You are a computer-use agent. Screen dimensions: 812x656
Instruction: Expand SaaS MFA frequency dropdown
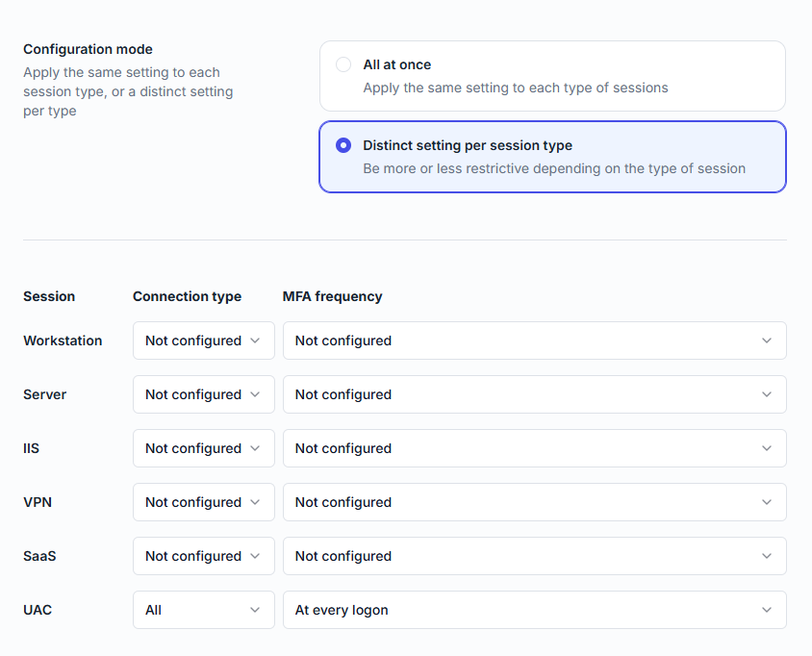534,556
